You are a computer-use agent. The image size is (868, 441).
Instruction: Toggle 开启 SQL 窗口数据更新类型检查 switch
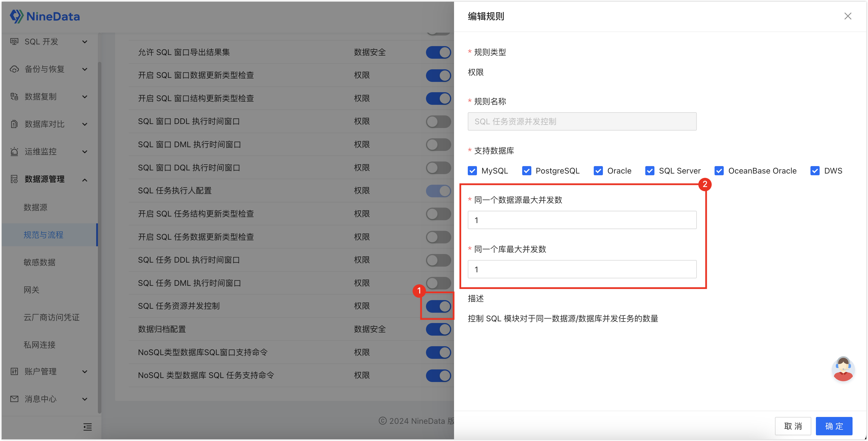(438, 75)
